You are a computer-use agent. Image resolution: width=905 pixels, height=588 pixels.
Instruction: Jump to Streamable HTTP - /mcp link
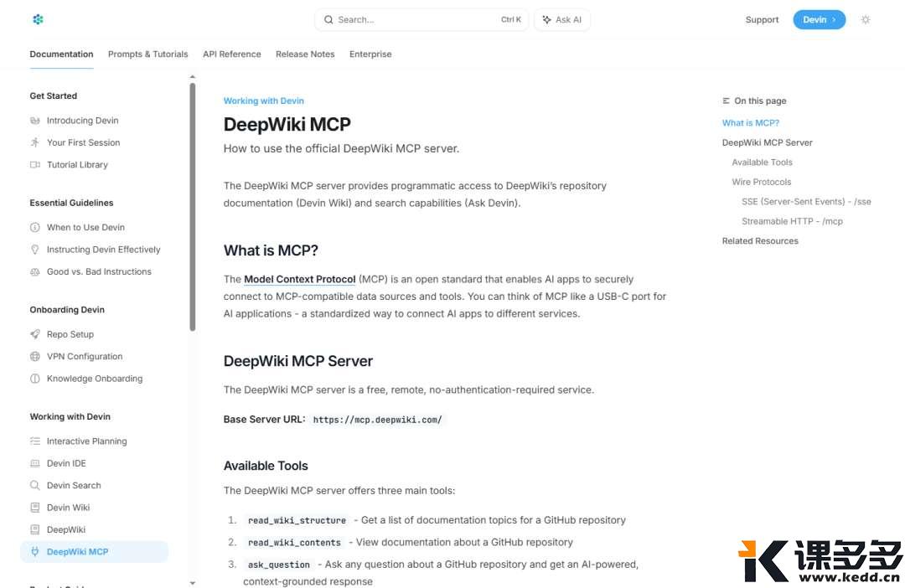pos(792,221)
